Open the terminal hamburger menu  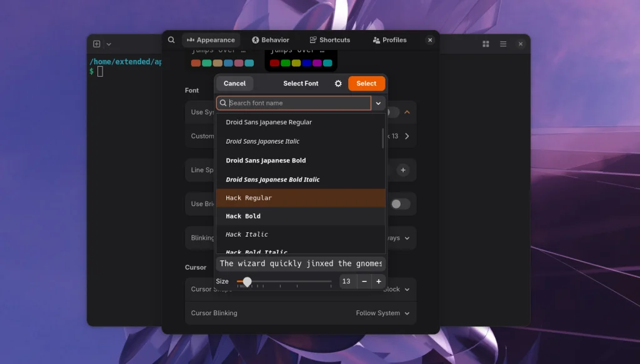[503, 44]
